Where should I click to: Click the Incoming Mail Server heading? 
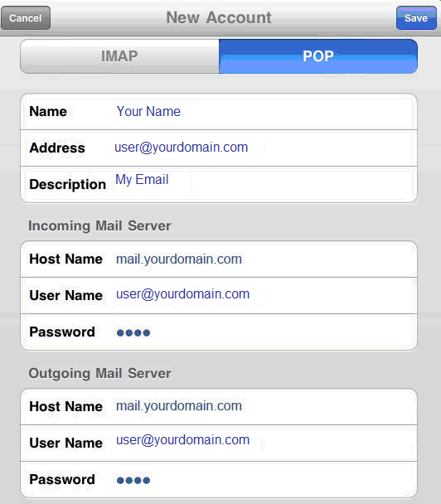99,225
